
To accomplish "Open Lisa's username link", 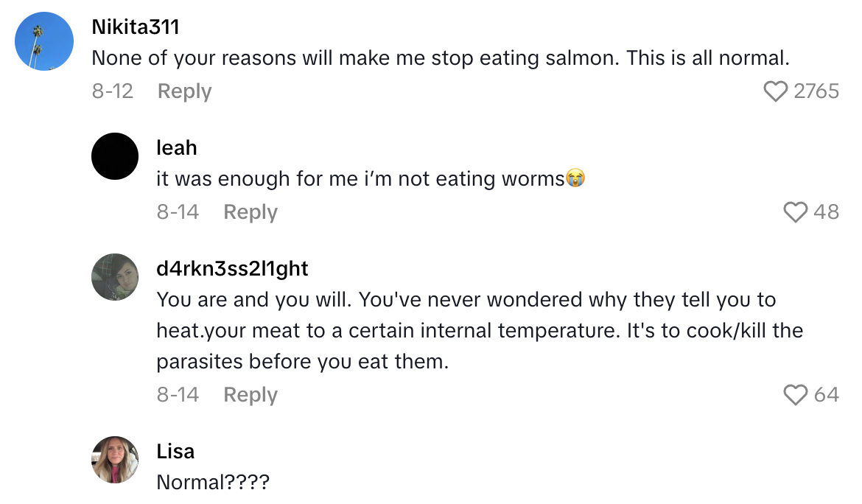I will (x=175, y=450).
